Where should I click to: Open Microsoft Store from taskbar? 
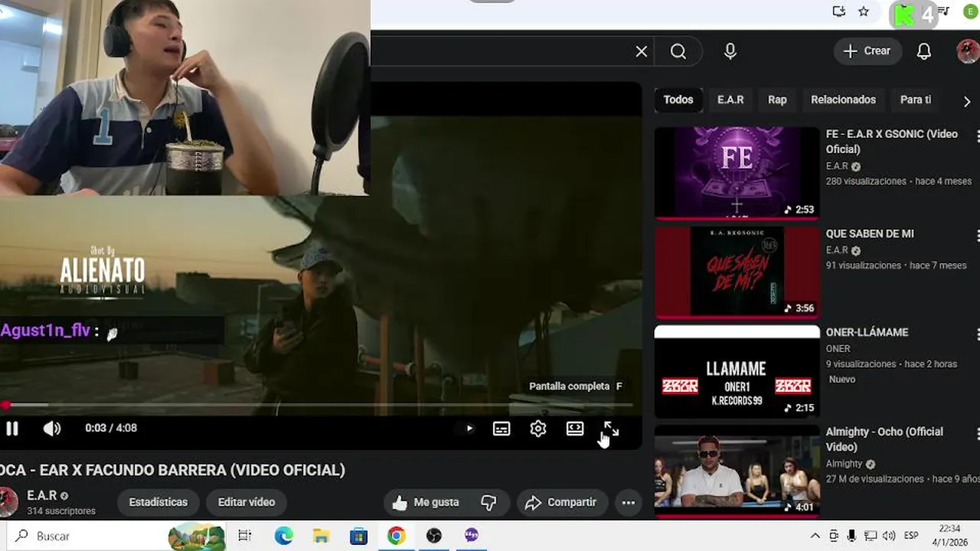[358, 536]
